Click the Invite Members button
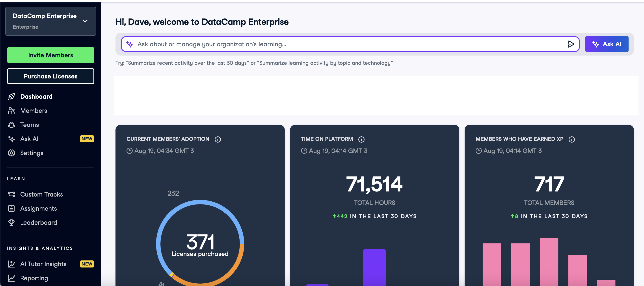 pyautogui.click(x=50, y=55)
